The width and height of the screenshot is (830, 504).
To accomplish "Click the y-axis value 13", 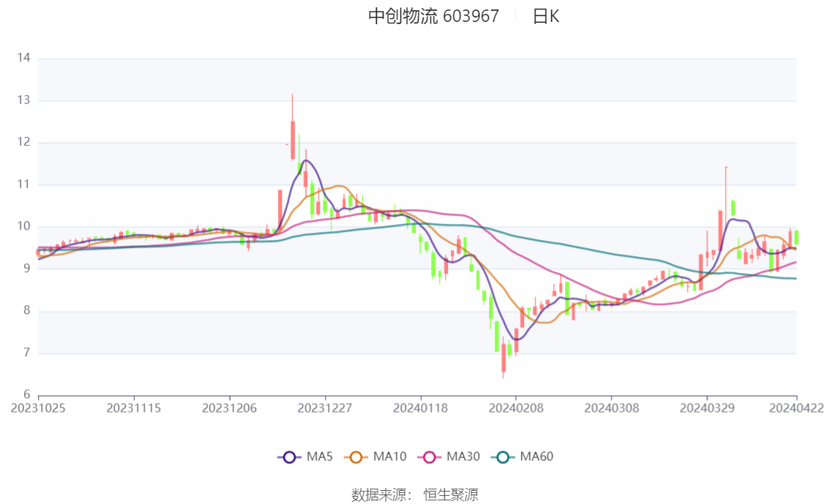I will point(24,100).
